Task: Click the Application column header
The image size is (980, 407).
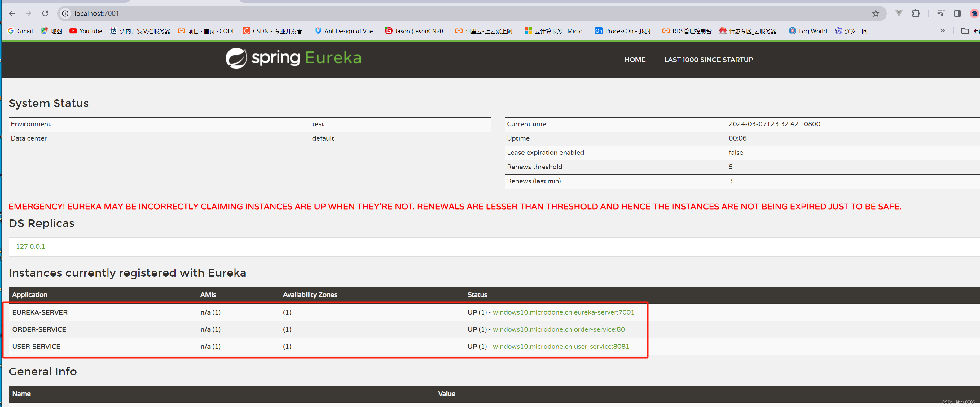Action: [30, 295]
